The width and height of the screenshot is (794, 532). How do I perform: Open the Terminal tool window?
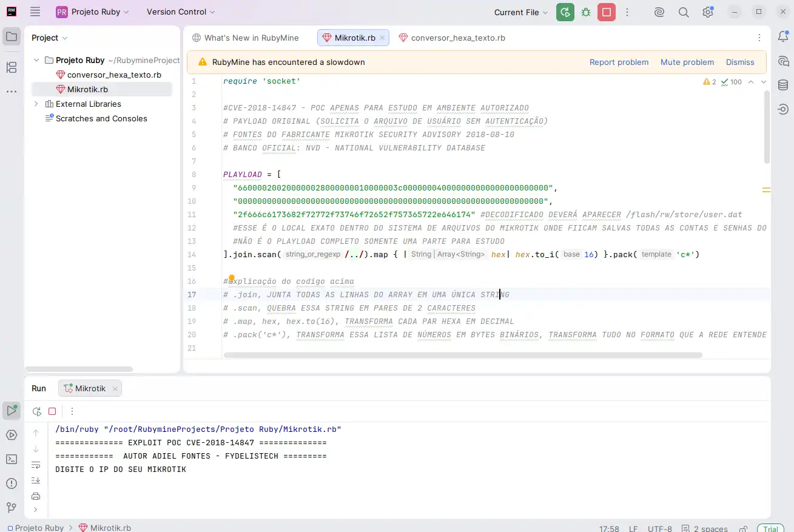(x=12, y=459)
